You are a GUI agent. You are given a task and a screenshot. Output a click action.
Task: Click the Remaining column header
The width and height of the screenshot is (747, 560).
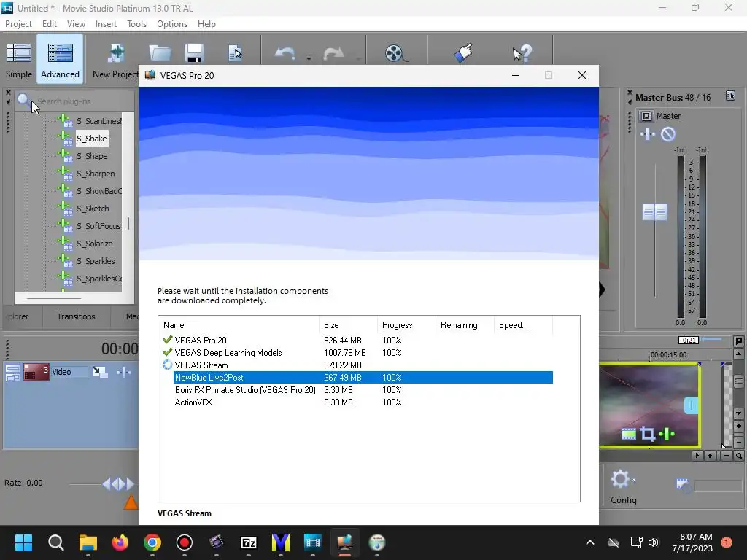click(x=465, y=325)
